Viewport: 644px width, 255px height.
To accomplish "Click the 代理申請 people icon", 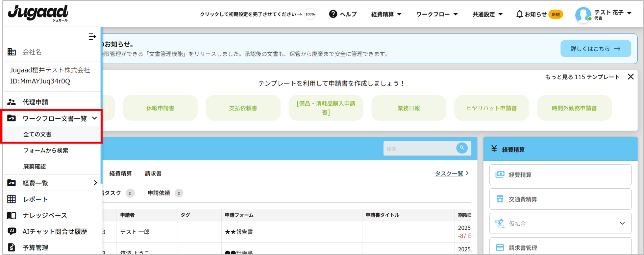I will pyautogui.click(x=12, y=102).
